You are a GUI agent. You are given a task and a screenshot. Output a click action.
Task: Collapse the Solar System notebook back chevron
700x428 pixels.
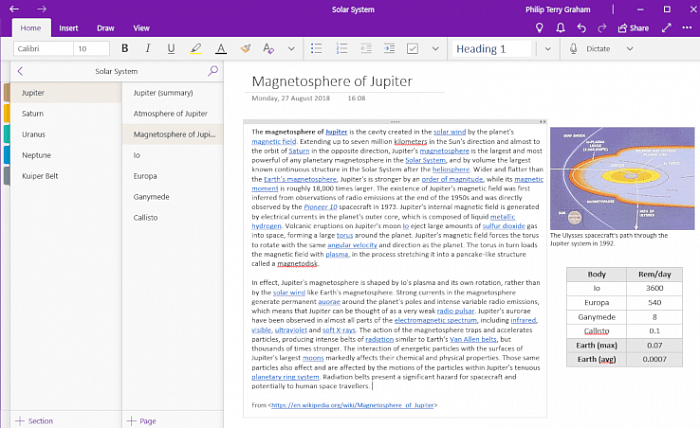click(21, 71)
